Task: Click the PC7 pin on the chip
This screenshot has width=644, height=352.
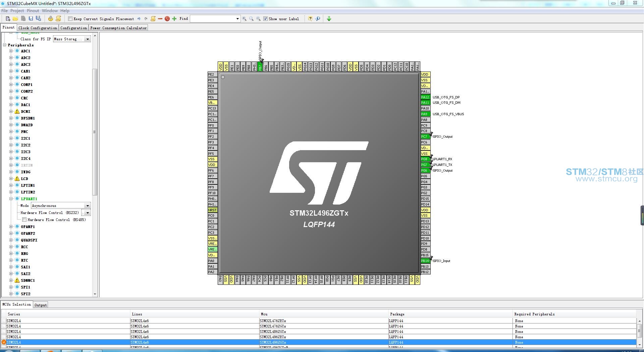Action: pyautogui.click(x=425, y=137)
